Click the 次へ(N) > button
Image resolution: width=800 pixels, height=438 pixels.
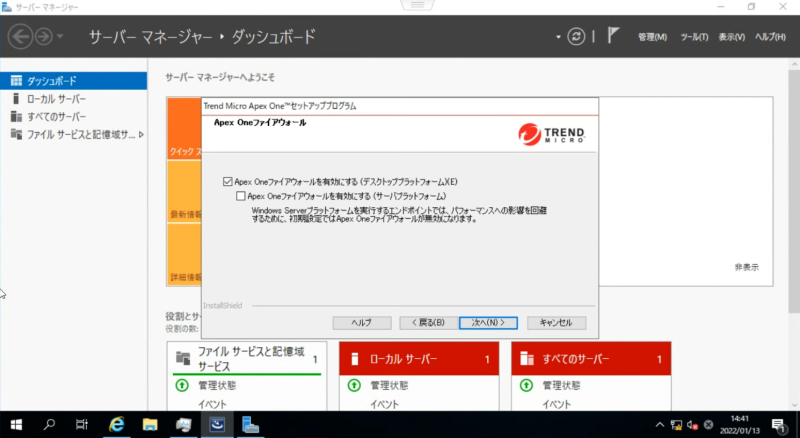click(x=488, y=323)
